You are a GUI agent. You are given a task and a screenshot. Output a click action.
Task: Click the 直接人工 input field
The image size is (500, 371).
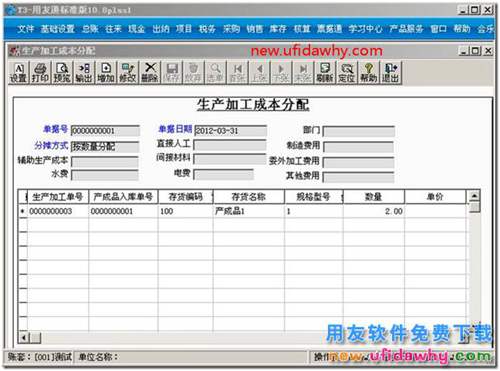point(230,145)
